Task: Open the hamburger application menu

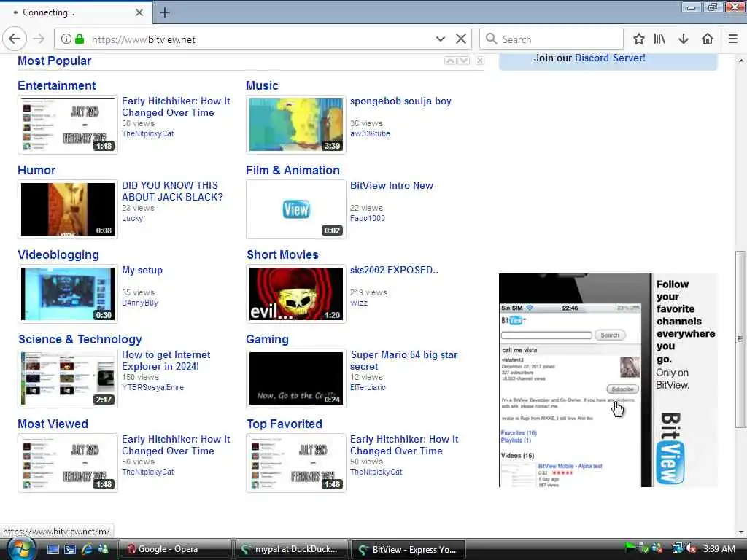Action: [733, 39]
